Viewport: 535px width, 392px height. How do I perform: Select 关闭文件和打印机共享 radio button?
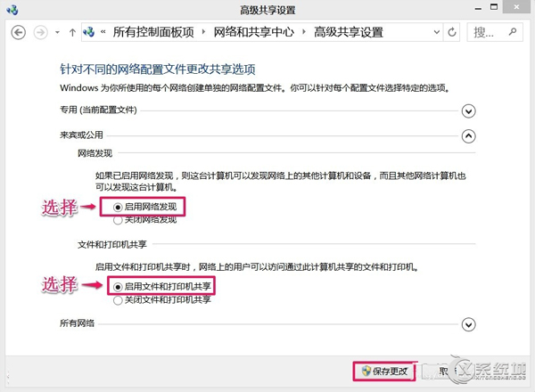(x=118, y=300)
